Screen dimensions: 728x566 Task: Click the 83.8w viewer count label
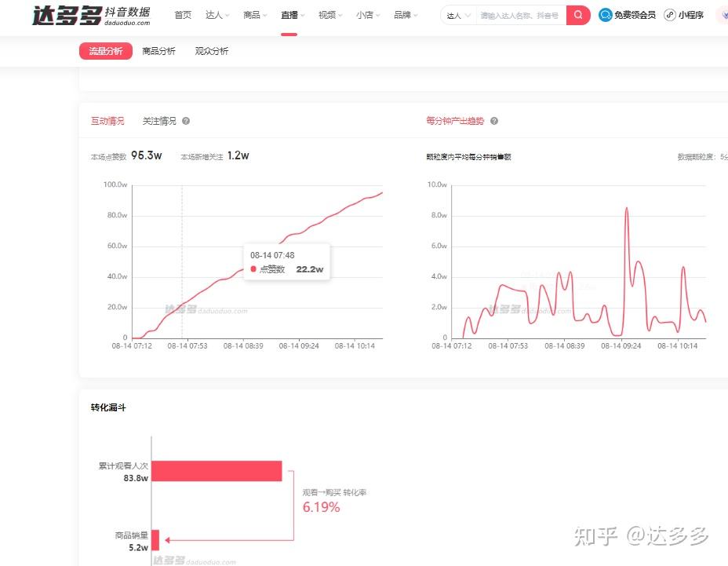point(136,478)
